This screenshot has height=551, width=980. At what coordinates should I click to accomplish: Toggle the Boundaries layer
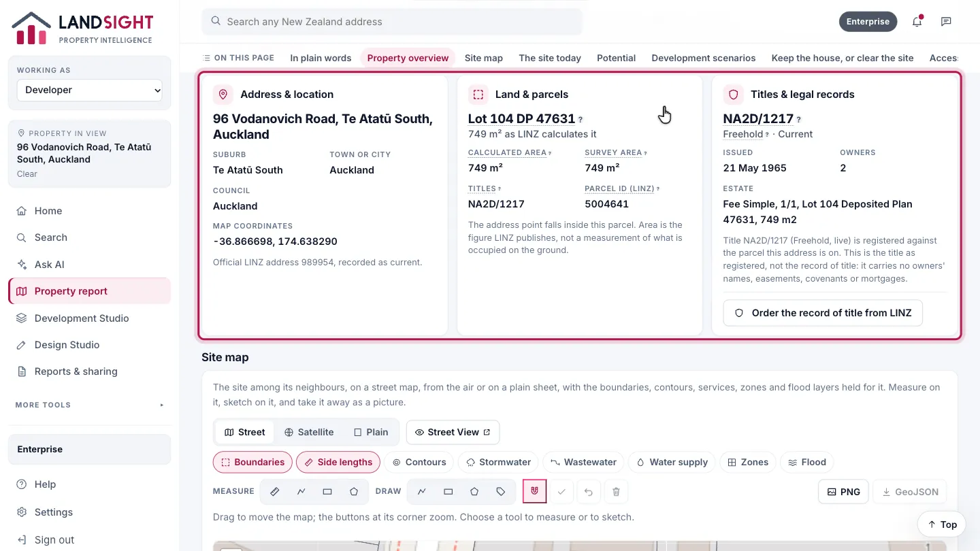[x=253, y=462]
